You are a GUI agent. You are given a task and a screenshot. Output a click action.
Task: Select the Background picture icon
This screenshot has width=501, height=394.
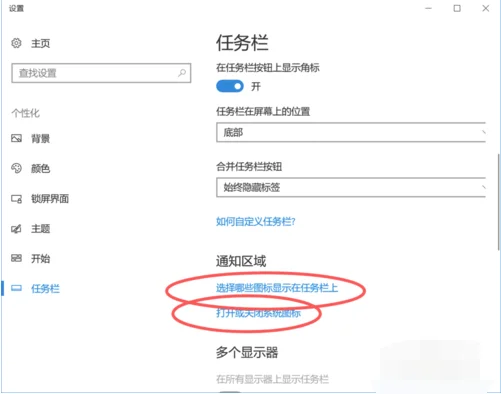click(x=16, y=138)
